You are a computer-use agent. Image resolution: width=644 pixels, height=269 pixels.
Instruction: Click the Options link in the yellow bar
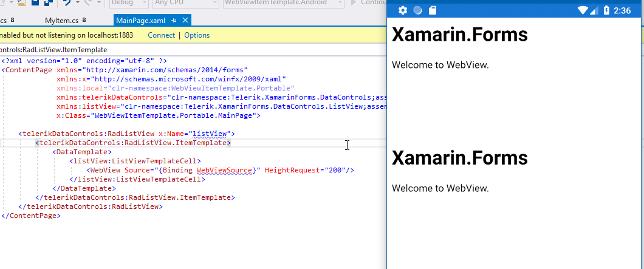pos(197,35)
